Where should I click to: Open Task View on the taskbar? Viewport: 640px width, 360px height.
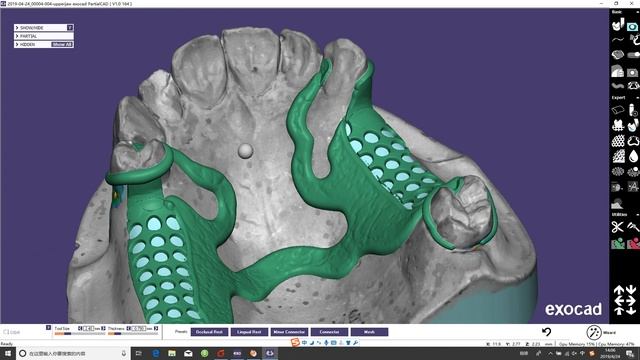pyautogui.click(x=139, y=353)
